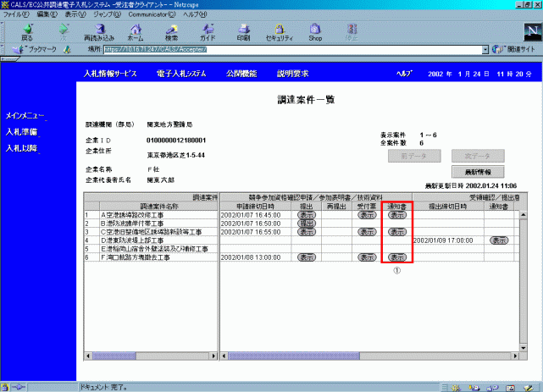This screenshot has width=543, height=392.
Task: Click 表示 in 受付票 column for row 3
Action: pyautogui.click(x=367, y=232)
